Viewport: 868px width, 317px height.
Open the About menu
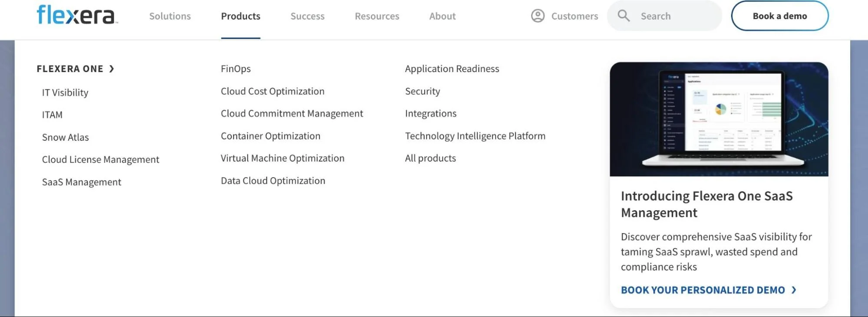(x=442, y=16)
